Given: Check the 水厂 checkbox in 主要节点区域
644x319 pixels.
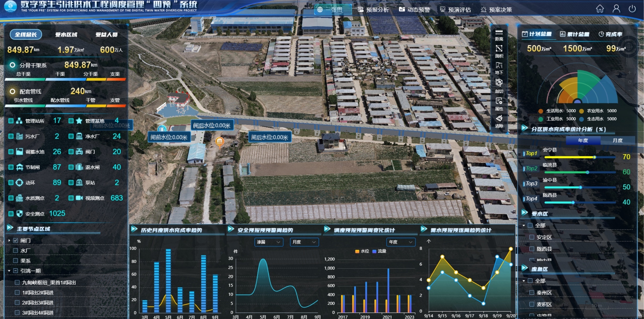Looking at the screenshot, I should (x=15, y=250).
